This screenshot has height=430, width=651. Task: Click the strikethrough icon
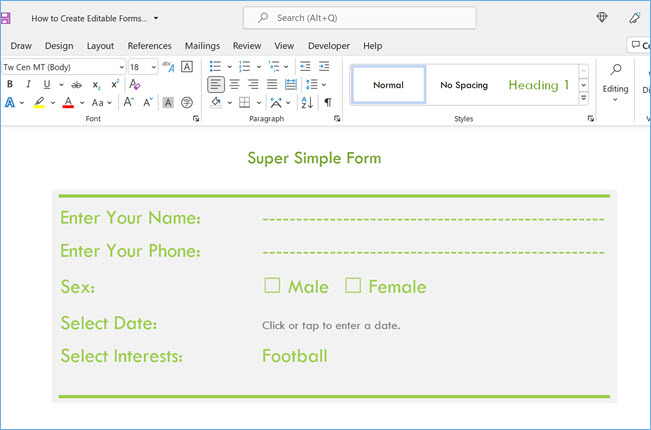[76, 85]
